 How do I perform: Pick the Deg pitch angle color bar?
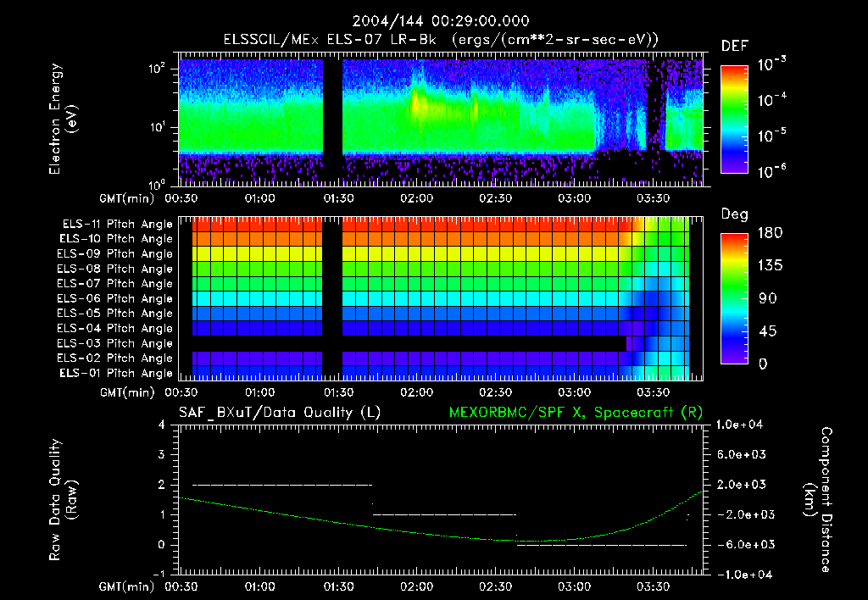point(735,298)
